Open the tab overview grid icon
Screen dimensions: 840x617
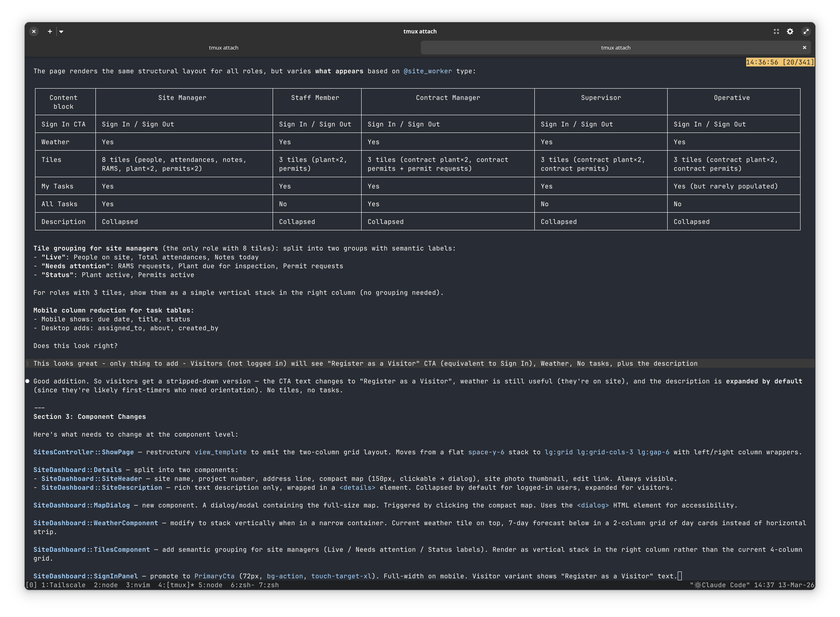coord(776,31)
